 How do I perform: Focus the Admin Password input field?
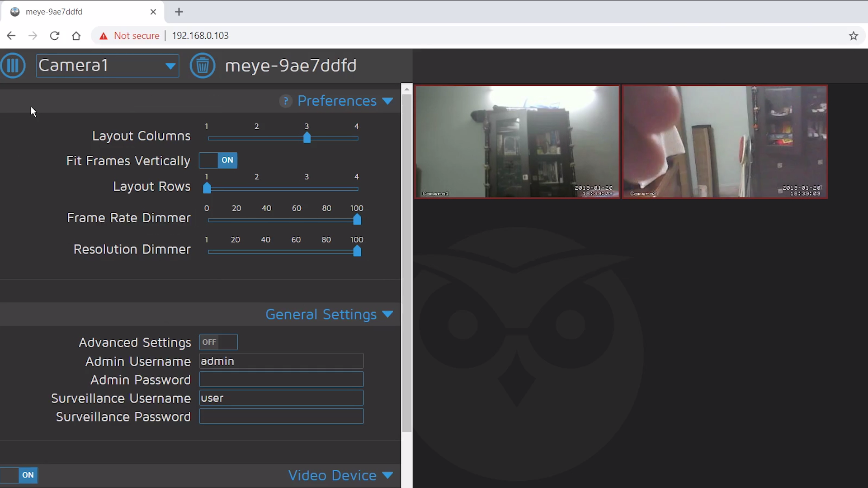[x=281, y=379]
